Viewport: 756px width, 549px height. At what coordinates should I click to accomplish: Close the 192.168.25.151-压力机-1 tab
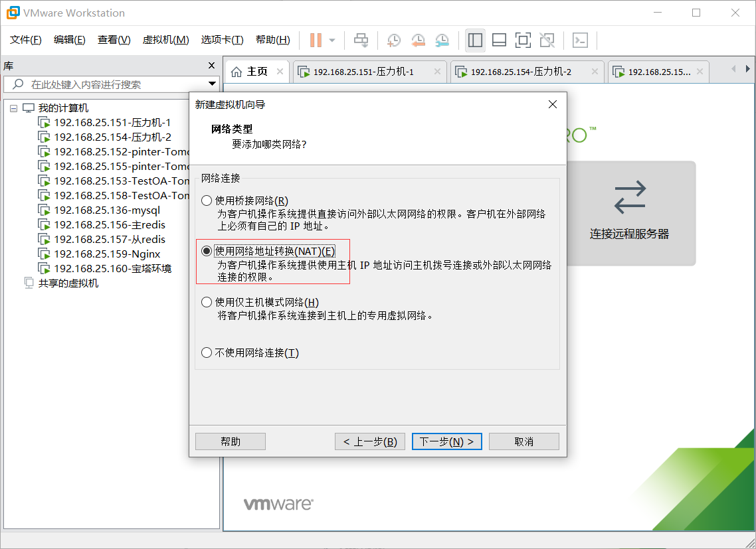coord(437,71)
